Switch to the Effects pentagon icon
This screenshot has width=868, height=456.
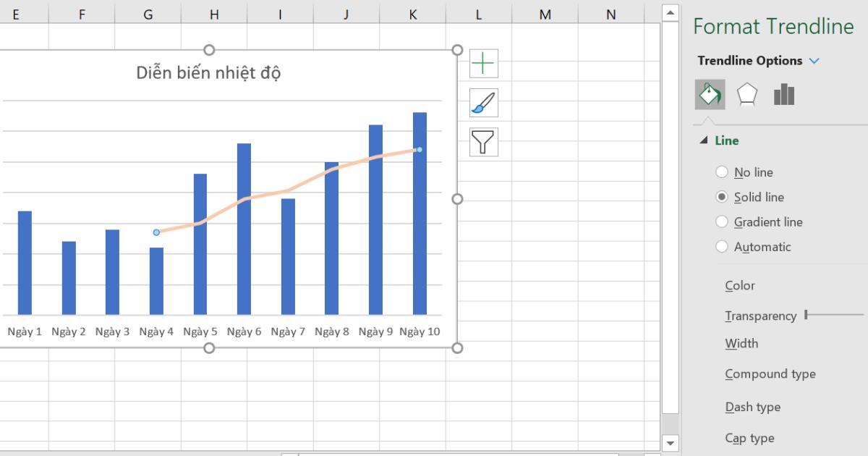746,95
